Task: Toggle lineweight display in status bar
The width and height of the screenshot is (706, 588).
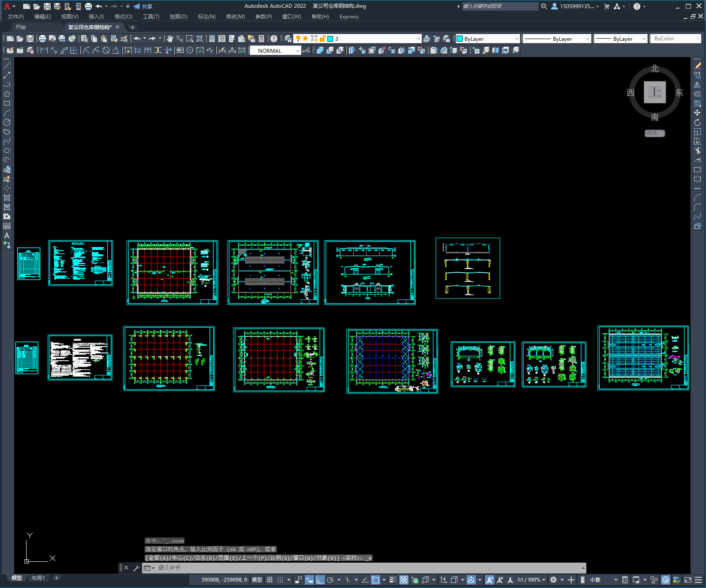Action: click(393, 580)
